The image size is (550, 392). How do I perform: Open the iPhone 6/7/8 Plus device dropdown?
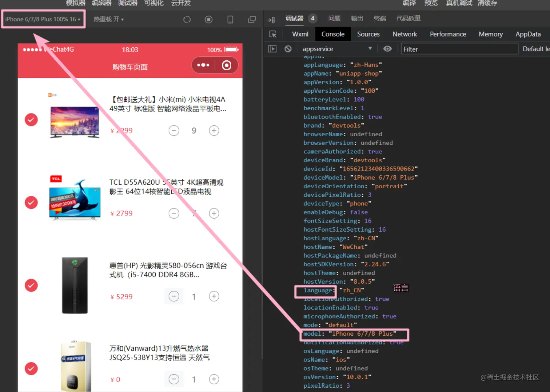click(x=43, y=19)
